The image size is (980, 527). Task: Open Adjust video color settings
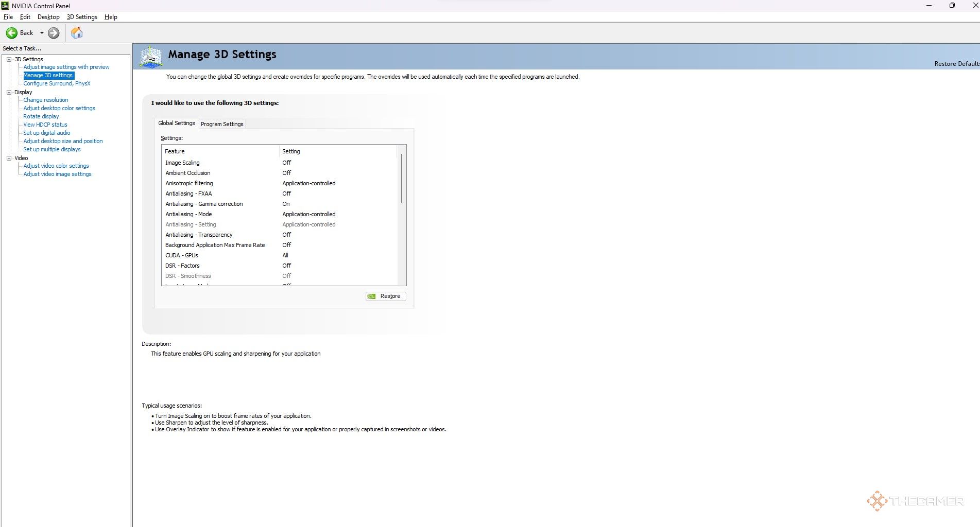(56, 166)
